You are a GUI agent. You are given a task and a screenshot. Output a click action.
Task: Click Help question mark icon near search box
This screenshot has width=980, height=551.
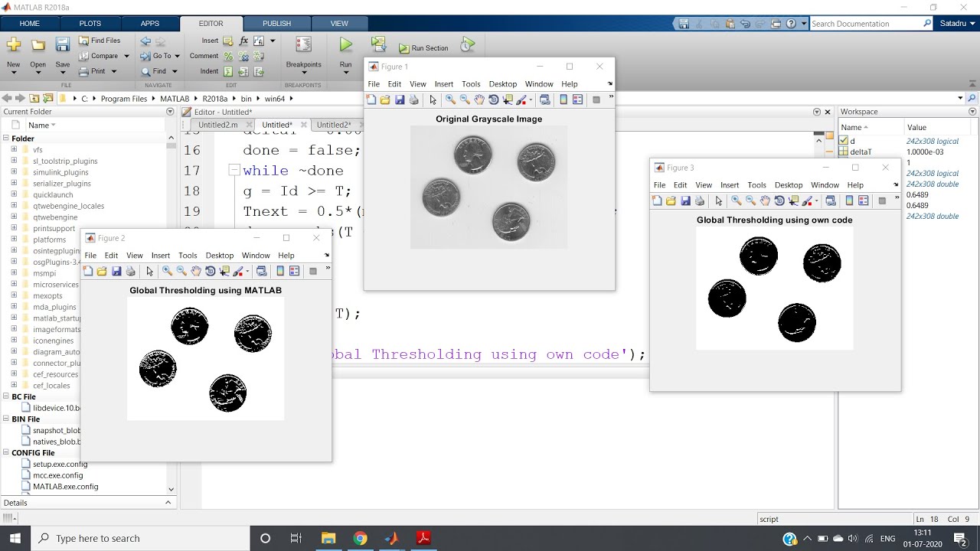791,24
